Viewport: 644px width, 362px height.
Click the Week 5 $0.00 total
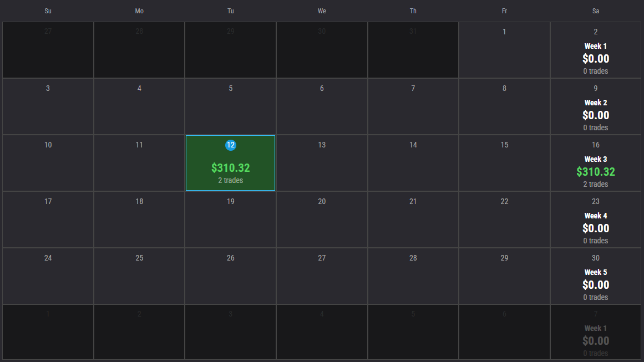(595, 284)
